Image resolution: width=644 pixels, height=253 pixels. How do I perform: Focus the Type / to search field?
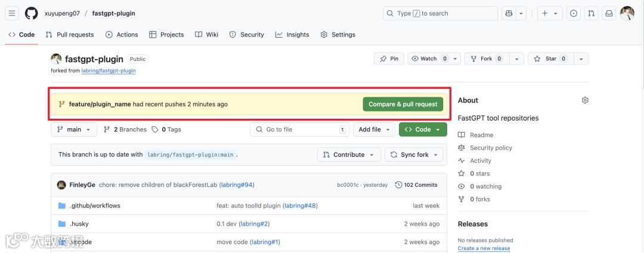440,13
